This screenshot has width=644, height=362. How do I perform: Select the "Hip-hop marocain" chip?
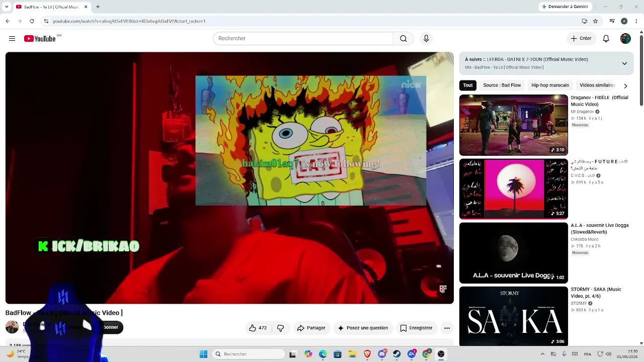tap(550, 85)
